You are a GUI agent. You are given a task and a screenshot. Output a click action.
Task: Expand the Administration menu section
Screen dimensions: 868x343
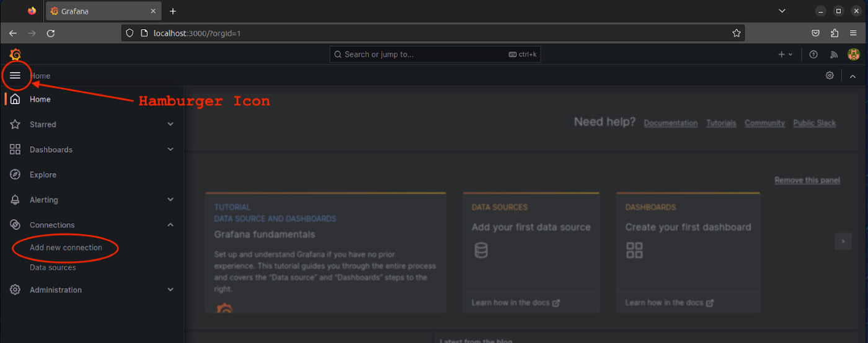pos(170,290)
